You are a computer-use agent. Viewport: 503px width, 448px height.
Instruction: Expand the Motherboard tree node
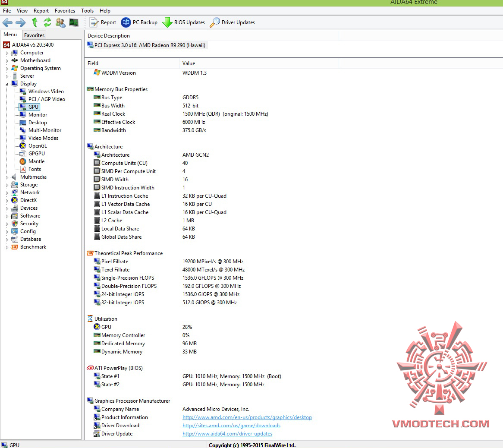tap(7, 61)
